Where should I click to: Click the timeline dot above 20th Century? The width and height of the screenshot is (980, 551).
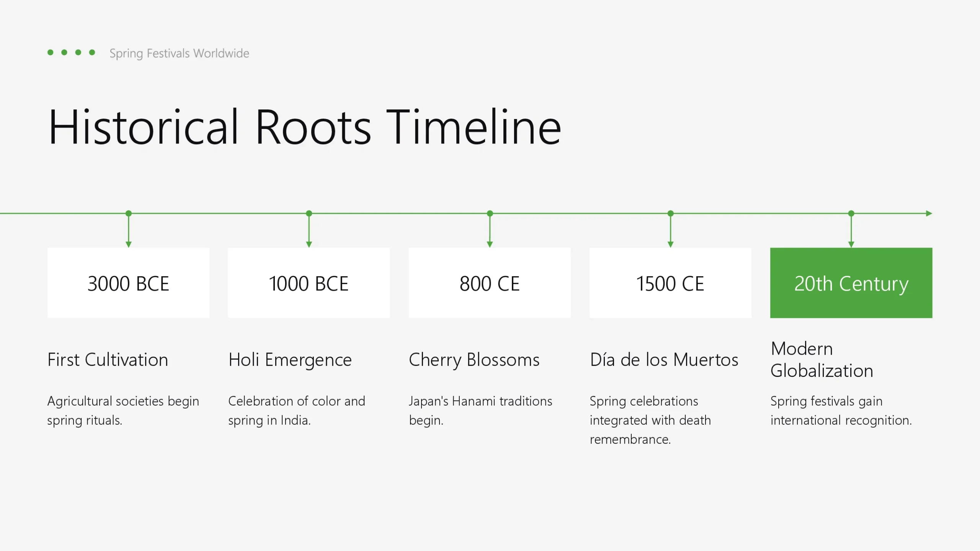click(851, 213)
